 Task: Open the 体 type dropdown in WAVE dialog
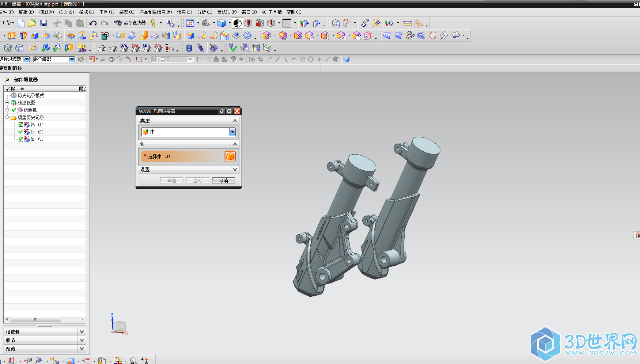(232, 132)
